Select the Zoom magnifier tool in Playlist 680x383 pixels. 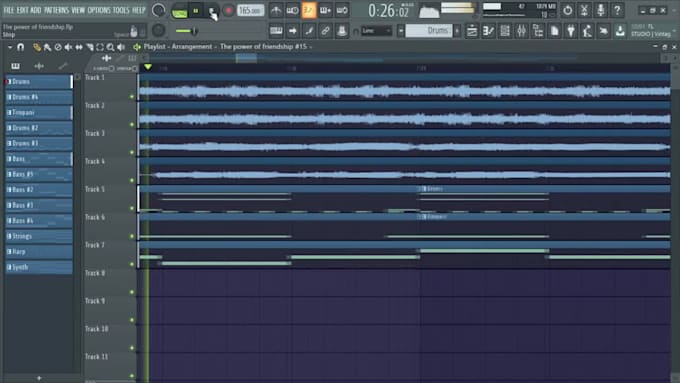(110, 47)
